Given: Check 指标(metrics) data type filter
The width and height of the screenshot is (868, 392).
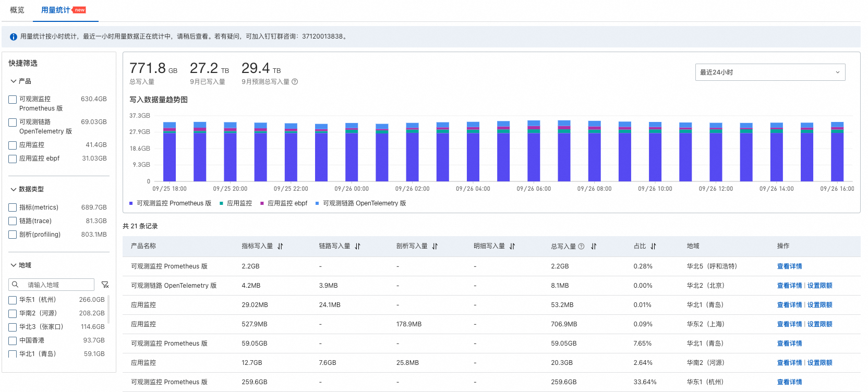Looking at the screenshot, I should (x=13, y=207).
